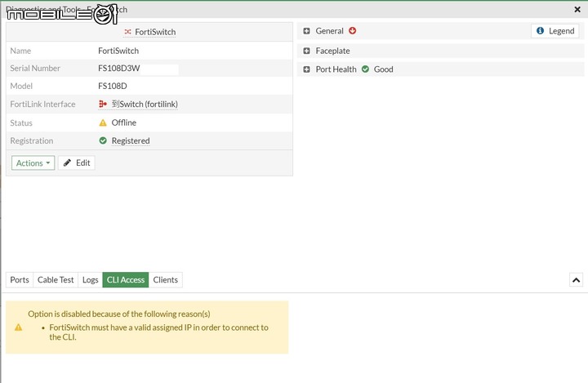Click the yellow Offline warning icon
Screen dimensions: 588x383
pyautogui.click(x=103, y=122)
